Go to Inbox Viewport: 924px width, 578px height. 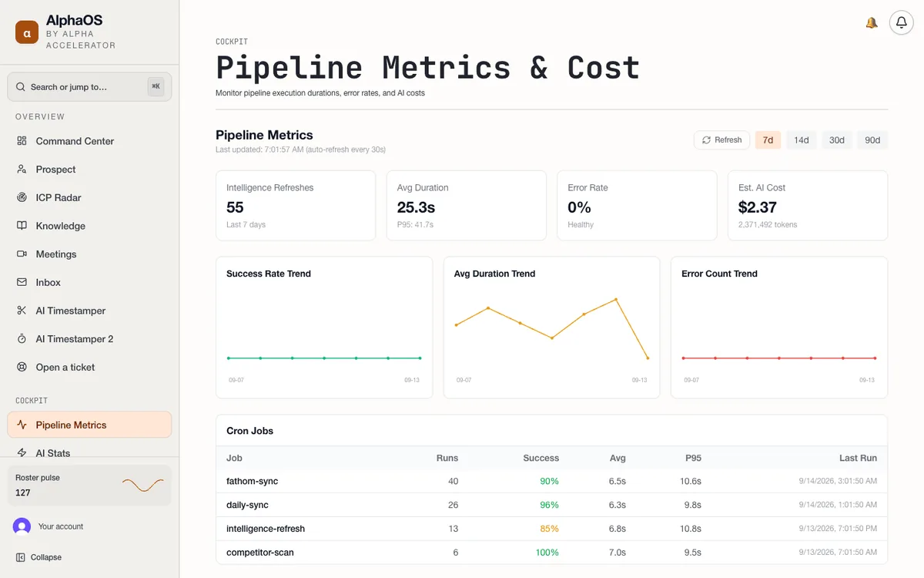pyautogui.click(x=89, y=283)
